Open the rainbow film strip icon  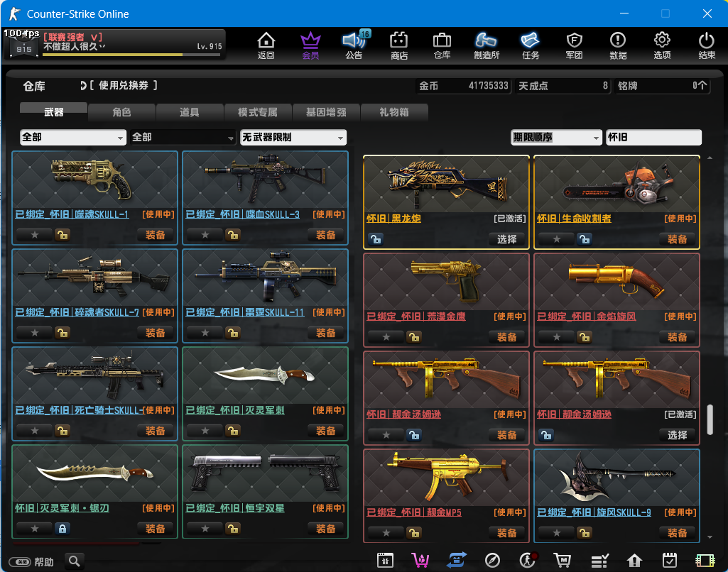[x=705, y=561]
